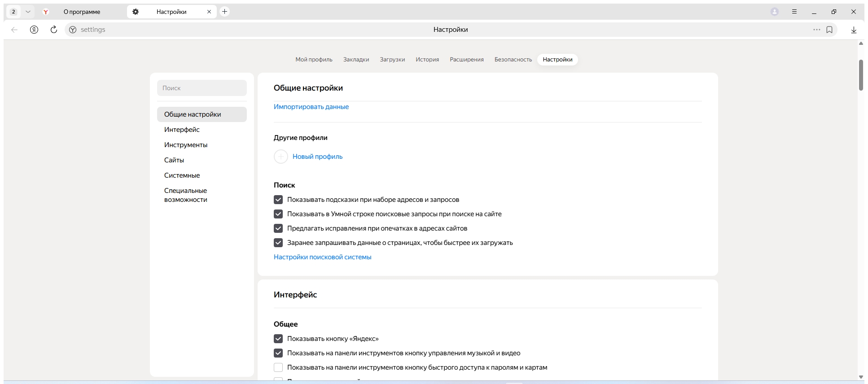Click the gear icon on Настройки tab
The height and width of the screenshot is (384, 868).
(136, 12)
